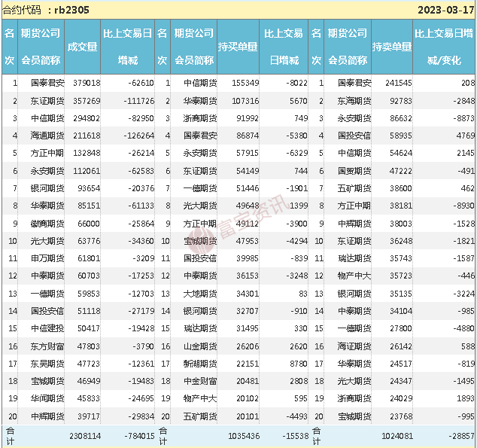Click long position value 34301
This screenshot has height=448, width=477.
tap(248, 294)
